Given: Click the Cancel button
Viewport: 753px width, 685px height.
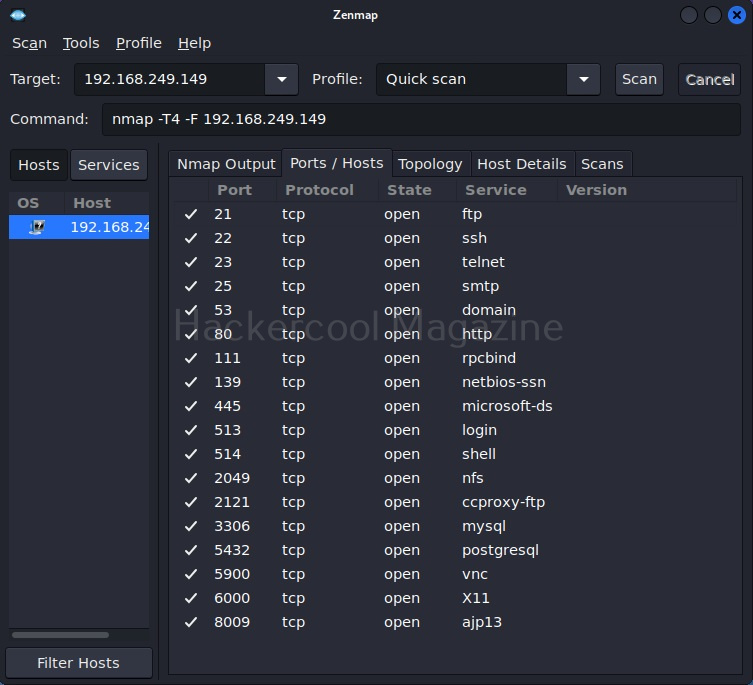Looking at the screenshot, I should click(x=709, y=79).
